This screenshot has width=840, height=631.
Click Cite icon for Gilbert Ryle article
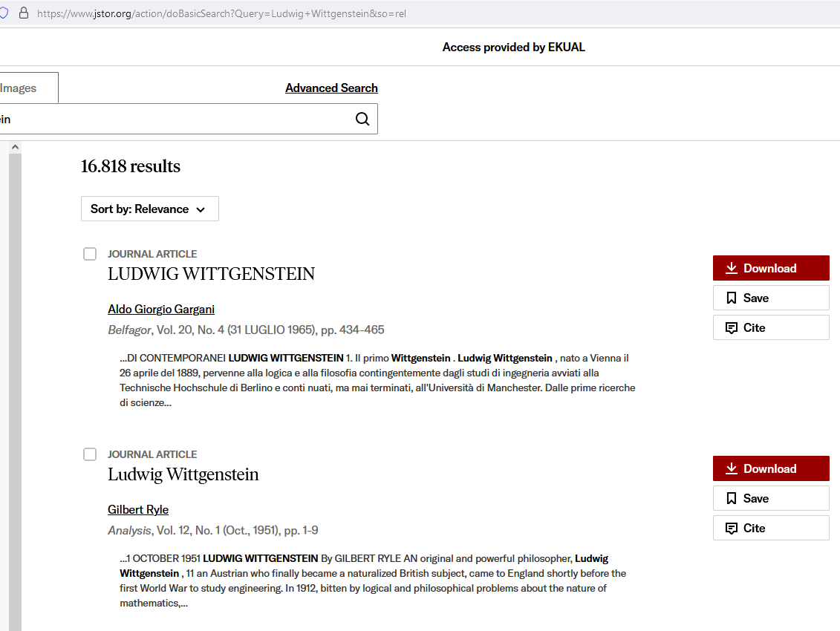coord(731,528)
